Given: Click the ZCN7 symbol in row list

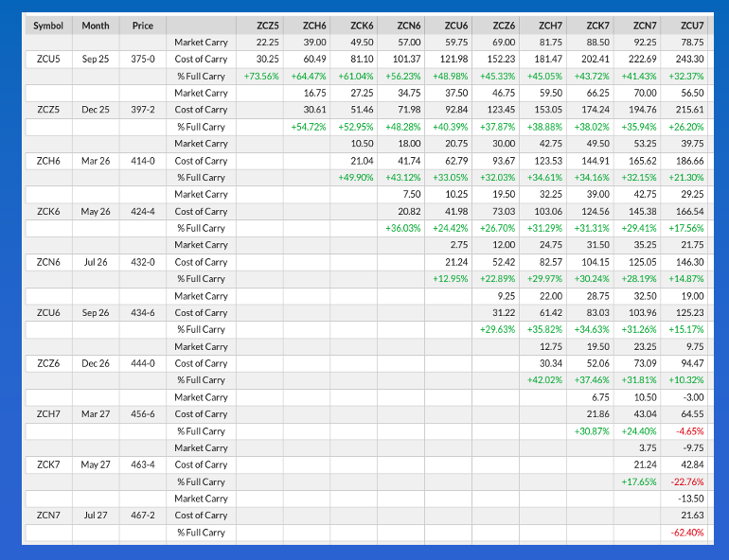Looking at the screenshot, I should (x=48, y=515).
